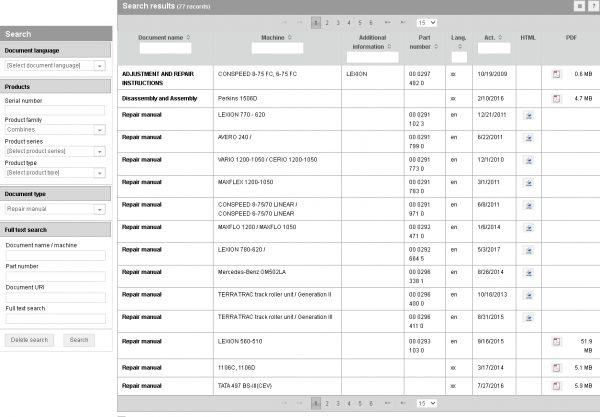This screenshot has height=417, width=600.
Task: Change rows per page in top pager
Action: pos(427,23)
